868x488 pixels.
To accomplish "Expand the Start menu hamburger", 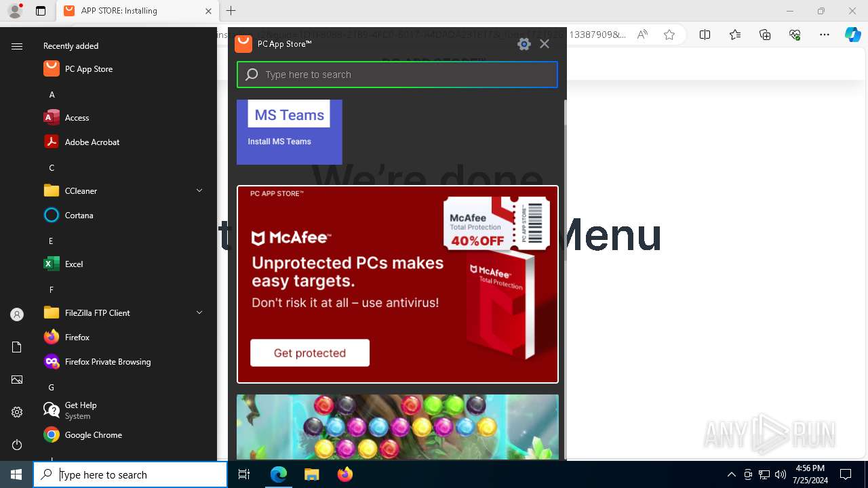I will pyautogui.click(x=17, y=46).
